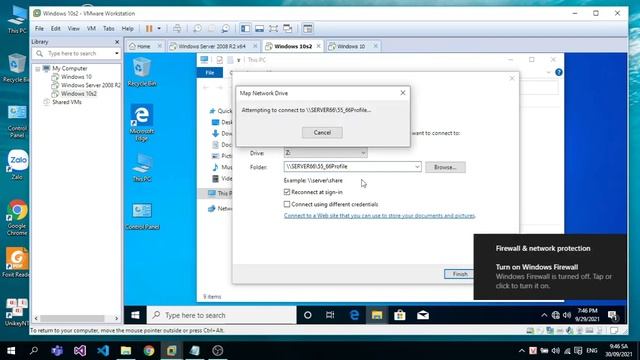Click the console view toolbar icon

pyautogui.click(x=308, y=29)
